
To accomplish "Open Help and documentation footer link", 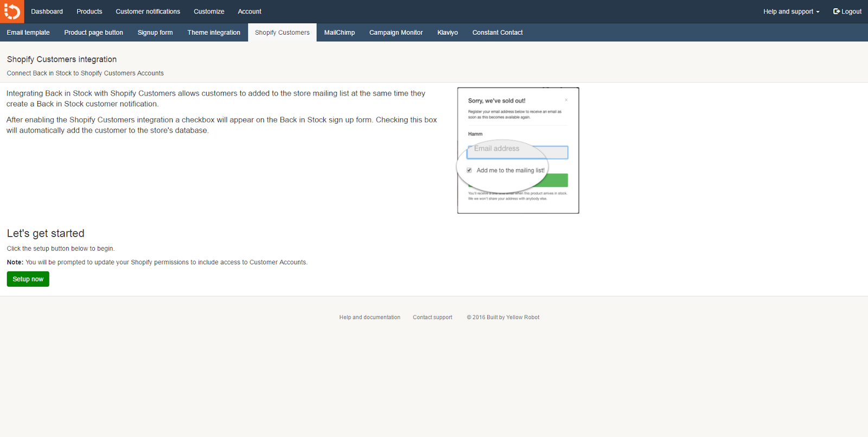I will [369, 318].
